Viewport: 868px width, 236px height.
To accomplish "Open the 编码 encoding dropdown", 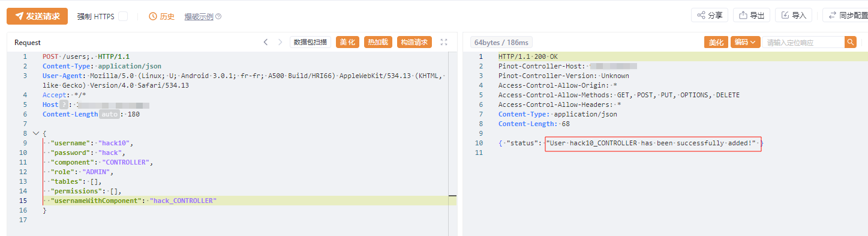I will [746, 42].
